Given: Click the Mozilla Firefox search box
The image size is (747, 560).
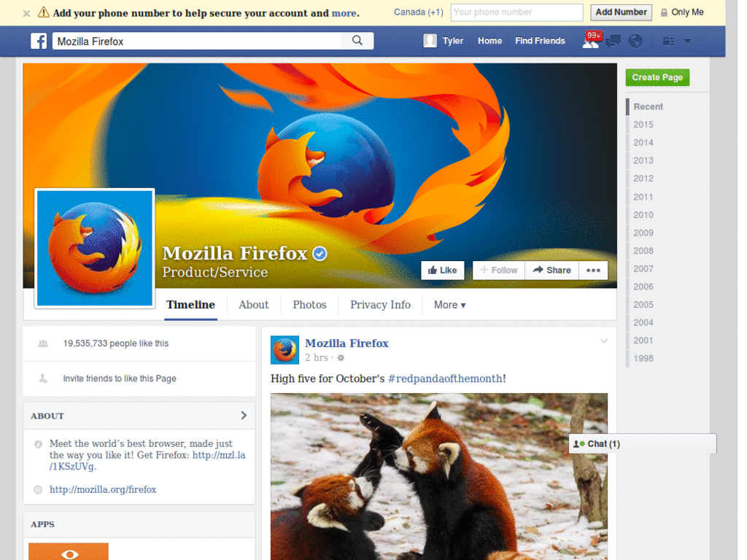Looking at the screenshot, I should point(197,41).
